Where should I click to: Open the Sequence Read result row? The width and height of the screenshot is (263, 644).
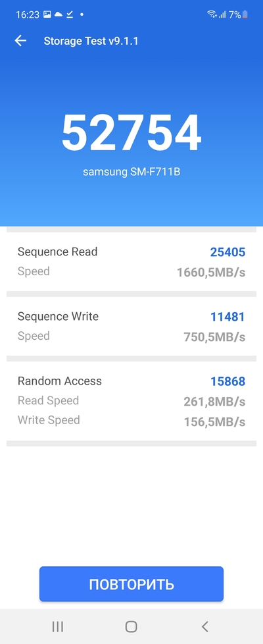(x=131, y=261)
